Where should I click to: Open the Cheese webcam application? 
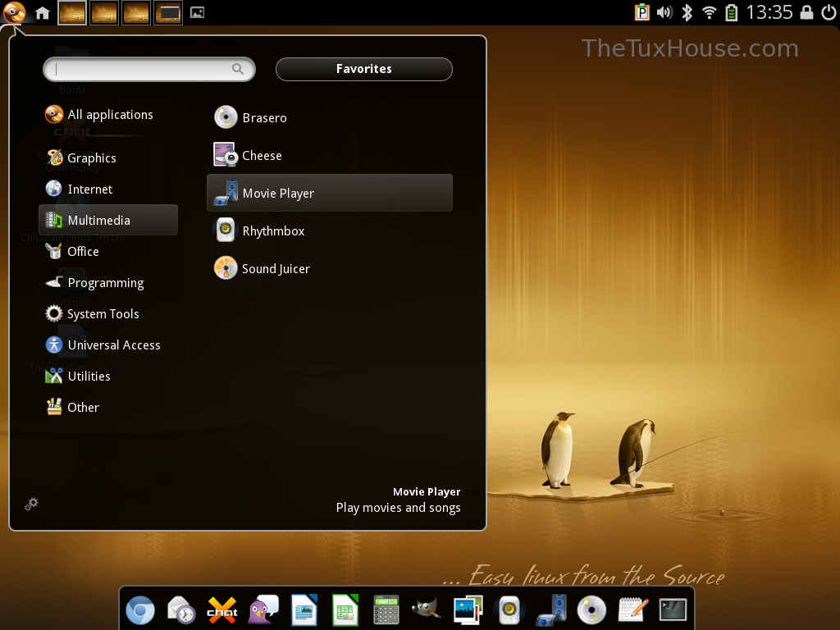coord(262,156)
